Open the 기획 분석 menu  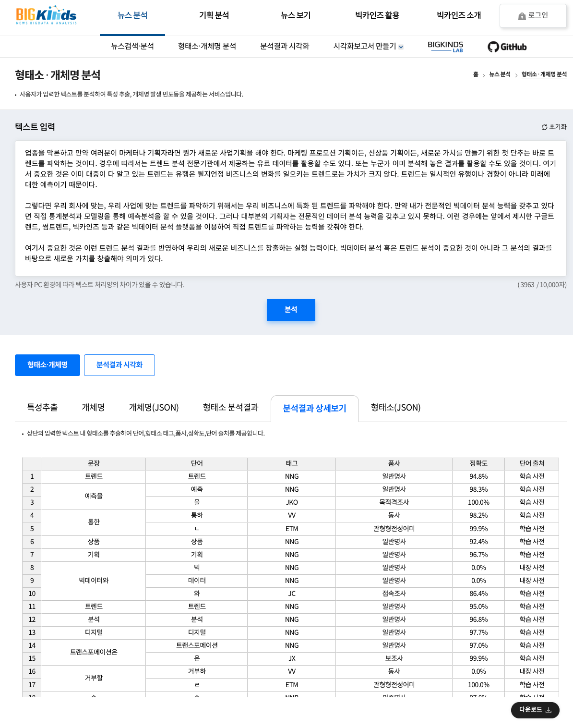click(214, 15)
